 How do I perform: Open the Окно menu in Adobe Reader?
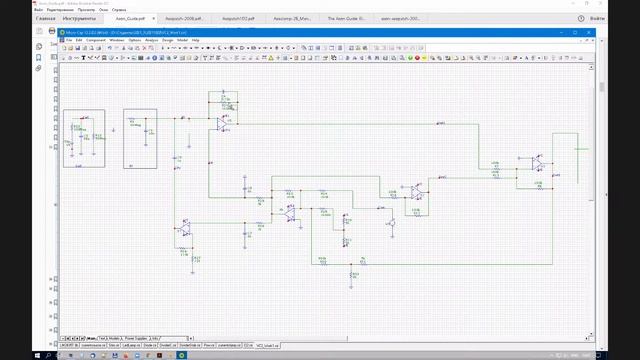point(104,10)
